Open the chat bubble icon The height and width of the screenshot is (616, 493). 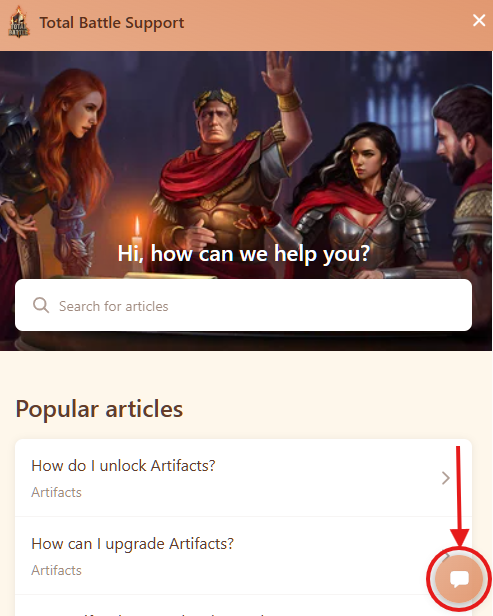(458, 578)
